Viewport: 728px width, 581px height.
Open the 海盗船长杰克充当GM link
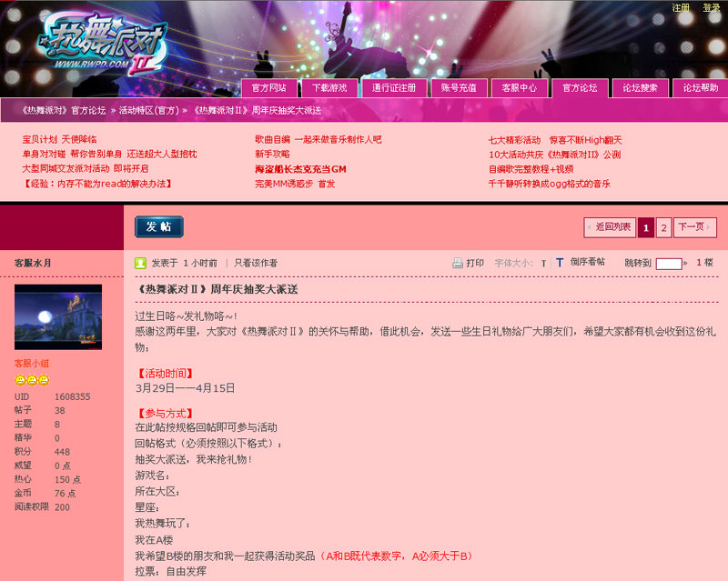click(301, 169)
